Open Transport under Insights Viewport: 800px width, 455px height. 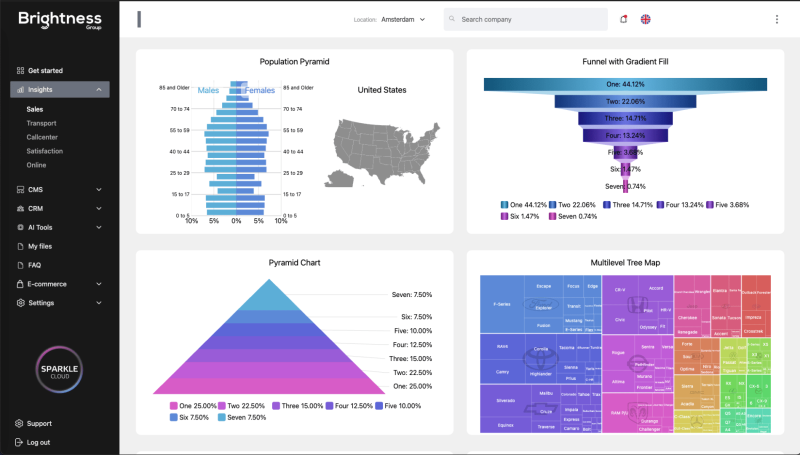tap(41, 123)
